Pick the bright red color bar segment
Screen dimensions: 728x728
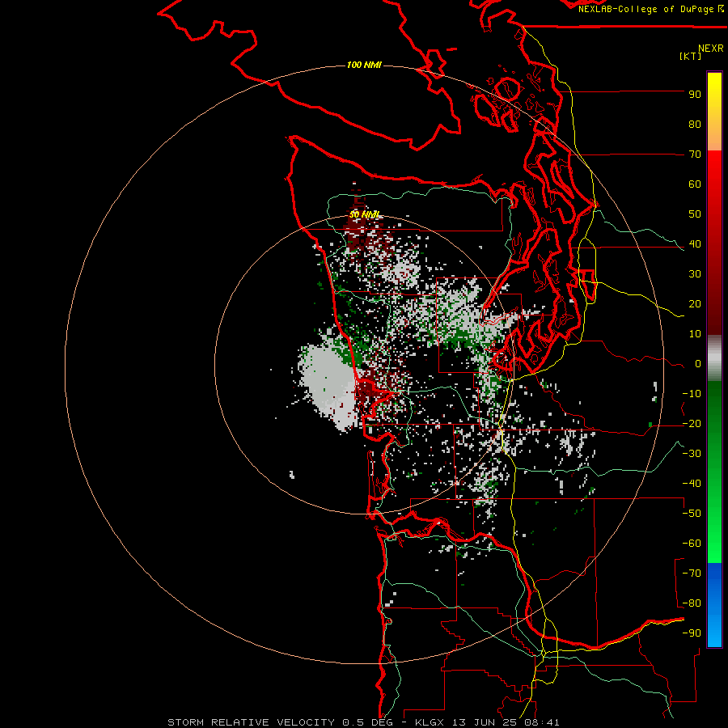[x=714, y=171]
